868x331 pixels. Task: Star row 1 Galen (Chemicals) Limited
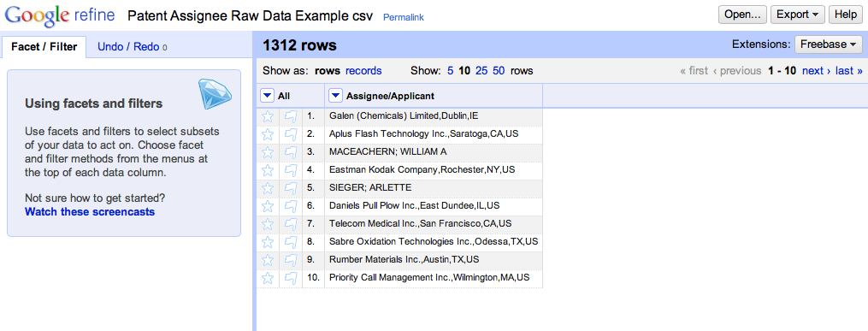268,116
